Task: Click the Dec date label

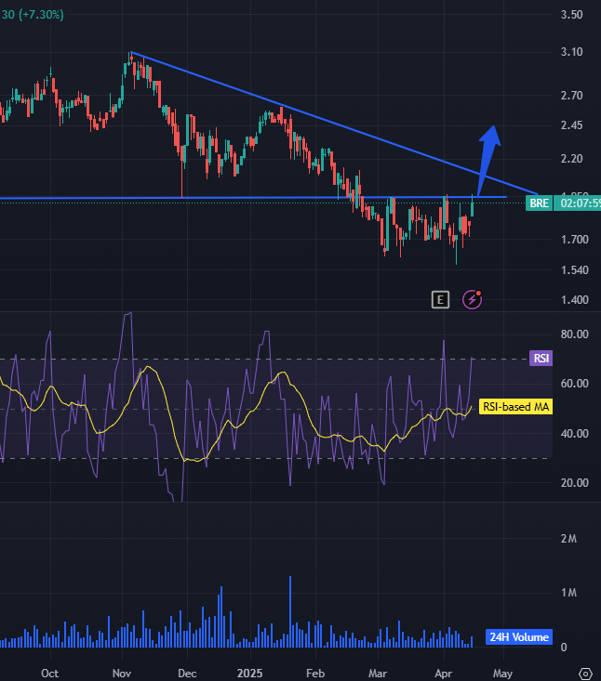Action: click(x=187, y=674)
